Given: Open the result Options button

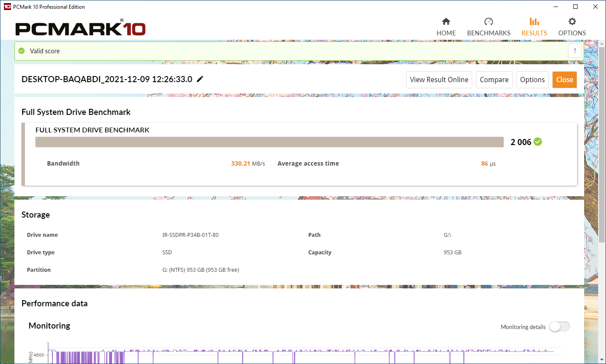Looking at the screenshot, I should [x=533, y=80].
